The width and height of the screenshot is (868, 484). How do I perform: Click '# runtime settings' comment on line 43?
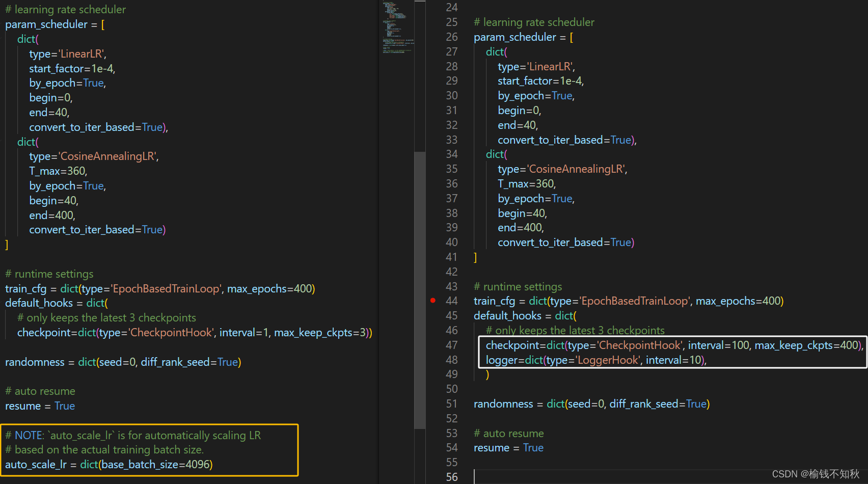[x=518, y=287]
